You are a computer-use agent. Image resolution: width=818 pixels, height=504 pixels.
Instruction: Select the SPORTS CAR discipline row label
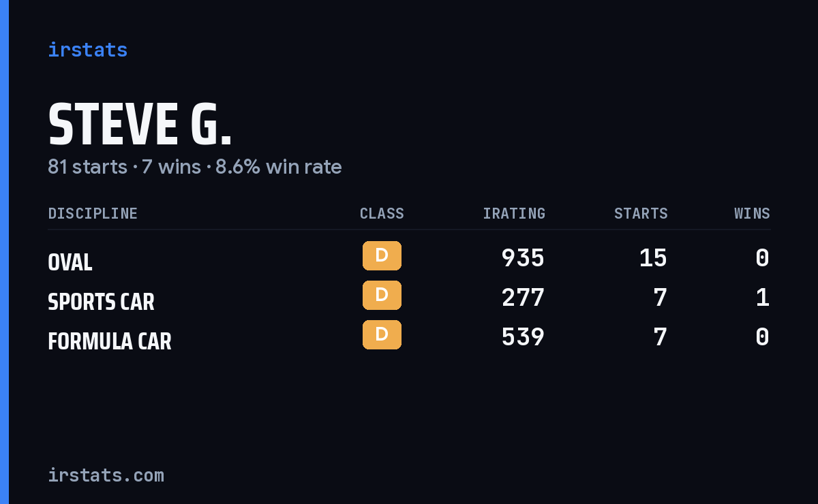tap(101, 302)
